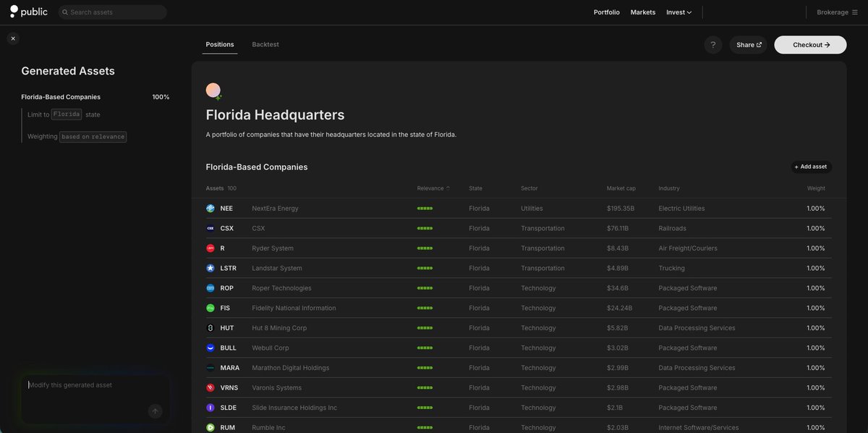
Task: Click the Slide Insurance SLDE logo icon
Action: (210, 408)
